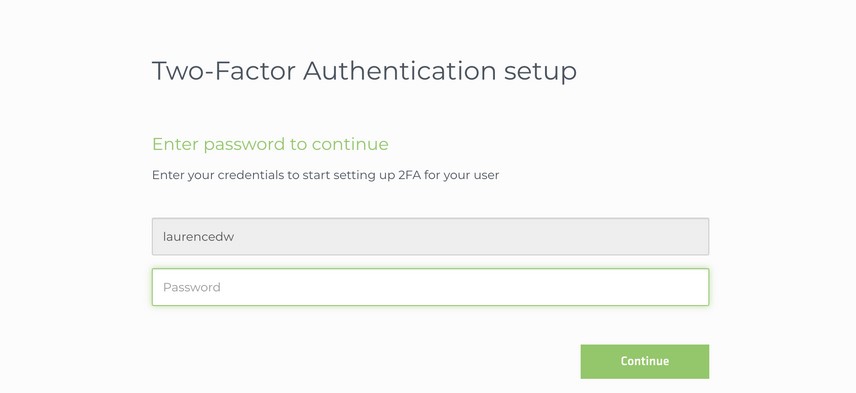Select the laurencedw username field
Viewport: 856px width, 393px height.
430,237
